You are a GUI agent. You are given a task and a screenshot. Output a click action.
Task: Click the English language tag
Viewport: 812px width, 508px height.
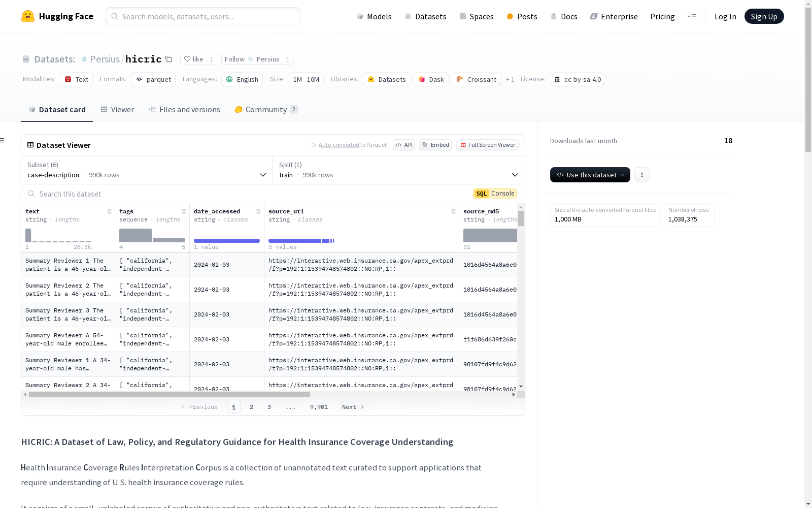[242, 79]
